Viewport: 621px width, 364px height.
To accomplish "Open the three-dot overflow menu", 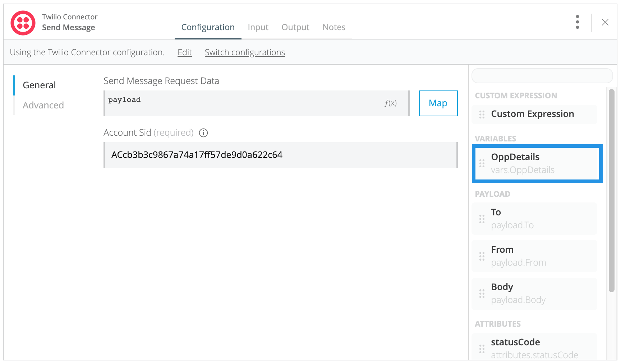I will (x=577, y=22).
